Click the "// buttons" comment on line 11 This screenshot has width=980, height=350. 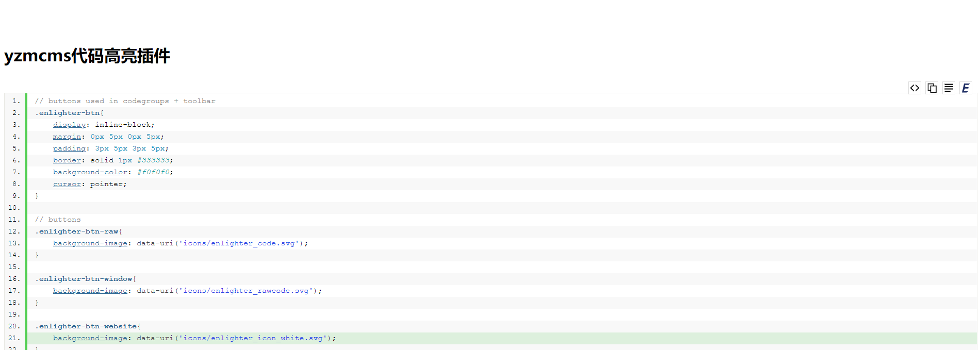pos(58,220)
